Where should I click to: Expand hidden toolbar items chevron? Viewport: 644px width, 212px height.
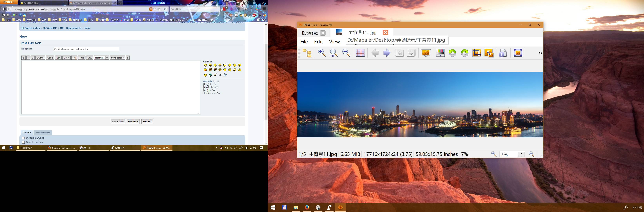pos(540,53)
